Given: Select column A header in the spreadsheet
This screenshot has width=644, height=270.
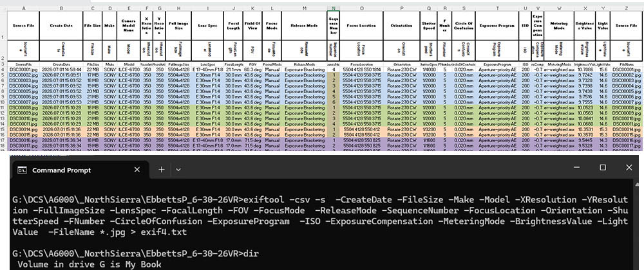Looking at the screenshot, I should click(23, 8).
